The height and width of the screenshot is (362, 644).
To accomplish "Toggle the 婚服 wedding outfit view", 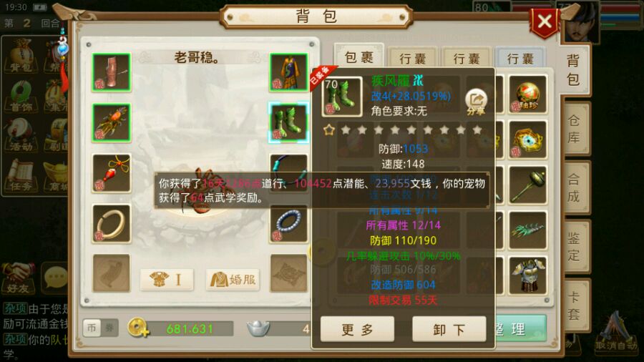I will point(233,280).
